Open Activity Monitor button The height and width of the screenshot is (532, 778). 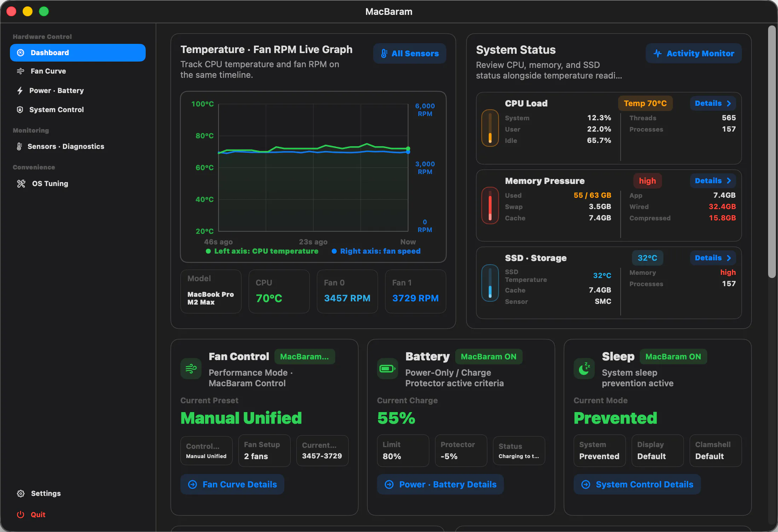(693, 53)
